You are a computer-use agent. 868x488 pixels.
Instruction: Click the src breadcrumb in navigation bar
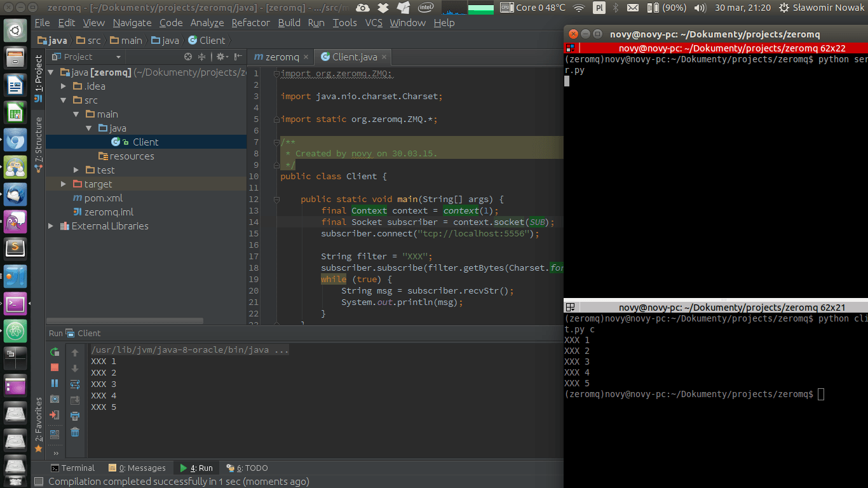(88, 40)
